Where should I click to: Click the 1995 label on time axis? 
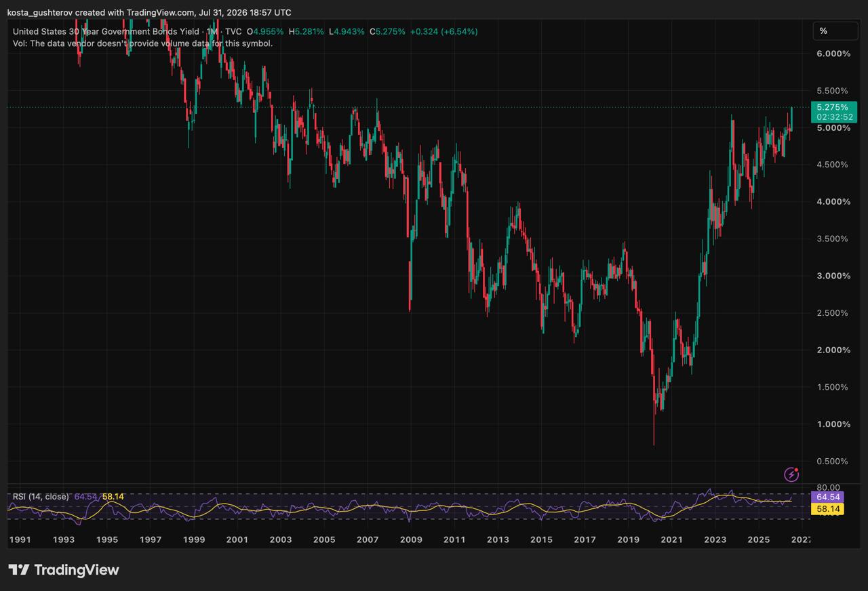(x=106, y=539)
